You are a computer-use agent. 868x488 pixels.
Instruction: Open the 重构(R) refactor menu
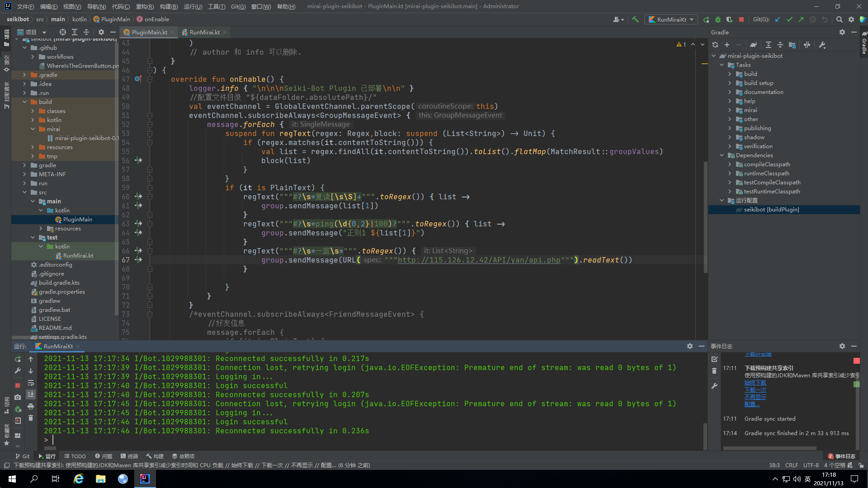pos(145,6)
